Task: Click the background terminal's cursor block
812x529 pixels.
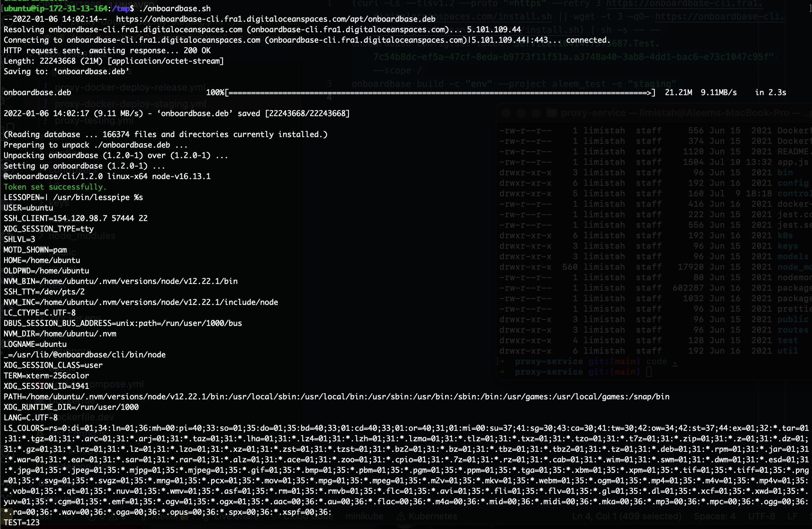Action: click(649, 372)
